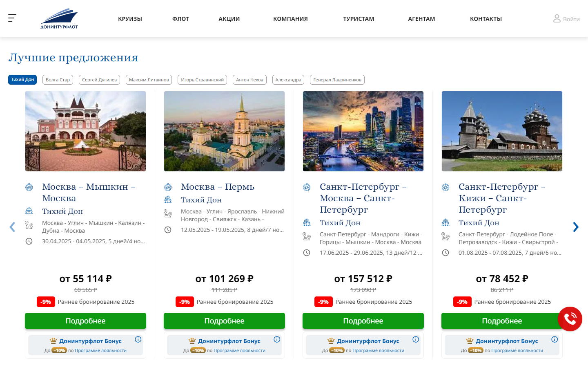This screenshot has width=588, height=368.
Task: Go to previous offers with left chevron
Action: pyautogui.click(x=12, y=227)
